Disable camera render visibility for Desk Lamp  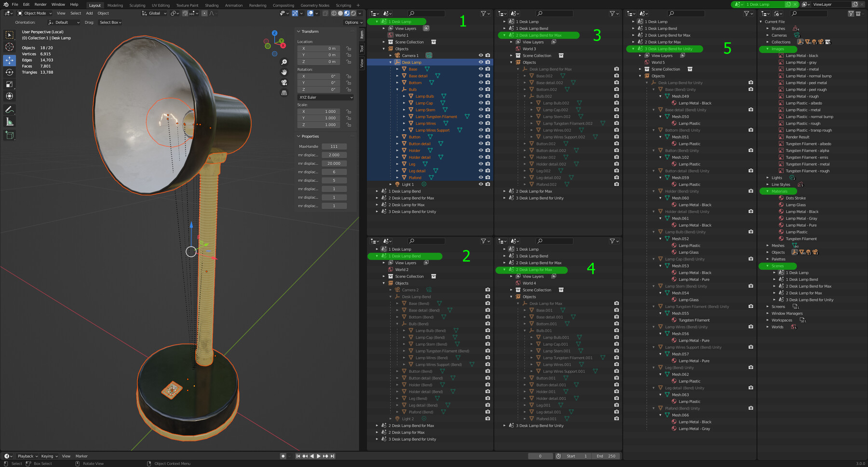pos(488,62)
